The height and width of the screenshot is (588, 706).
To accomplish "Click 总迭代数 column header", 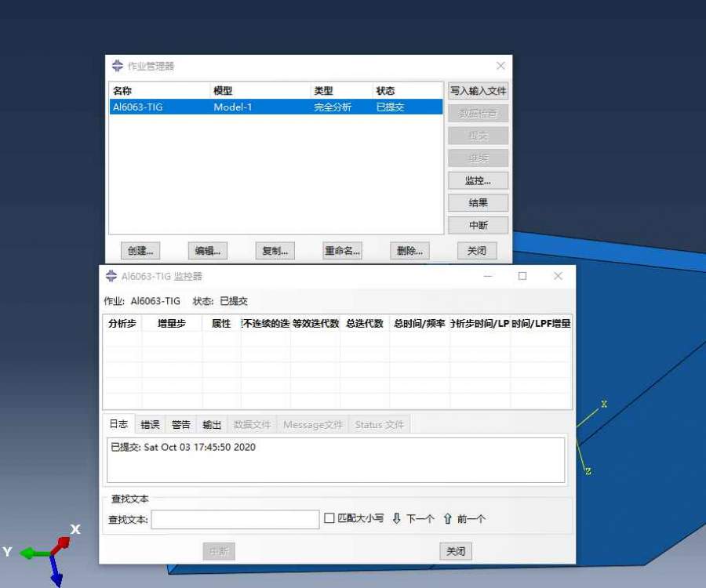I will point(365,324).
